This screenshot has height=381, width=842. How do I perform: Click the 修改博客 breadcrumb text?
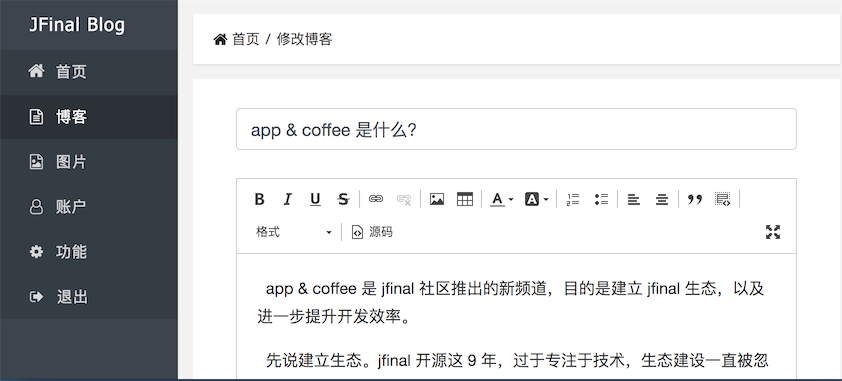click(x=304, y=39)
